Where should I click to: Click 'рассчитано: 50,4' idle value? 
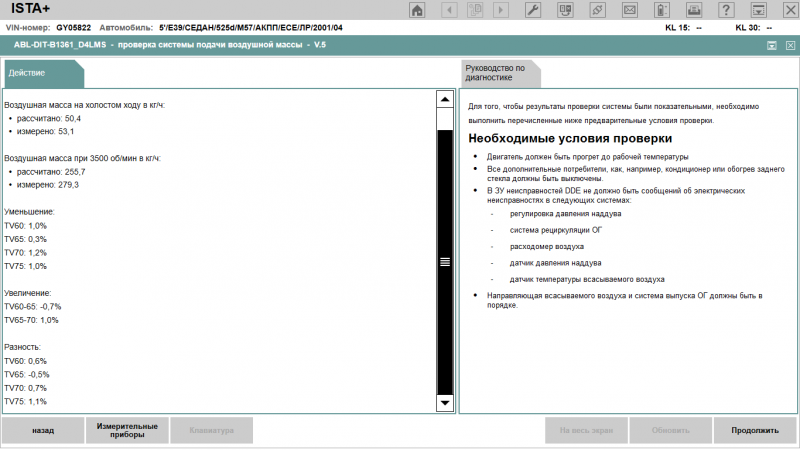tap(48, 118)
